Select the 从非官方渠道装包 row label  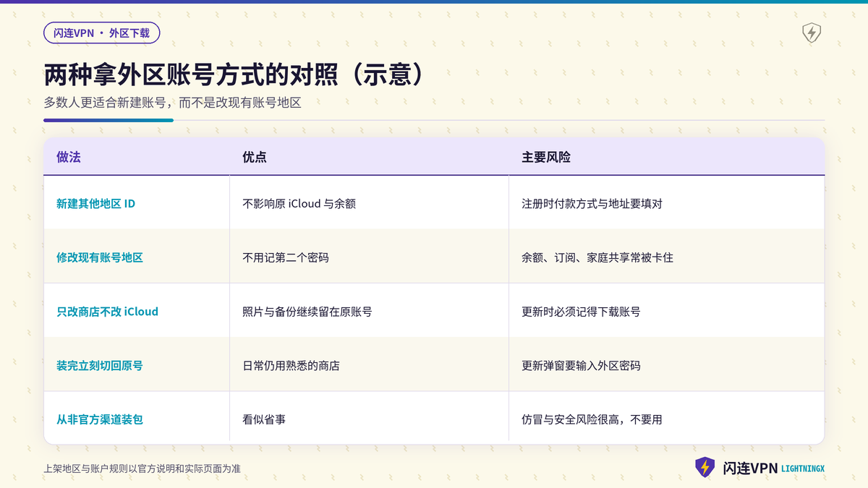point(100,419)
